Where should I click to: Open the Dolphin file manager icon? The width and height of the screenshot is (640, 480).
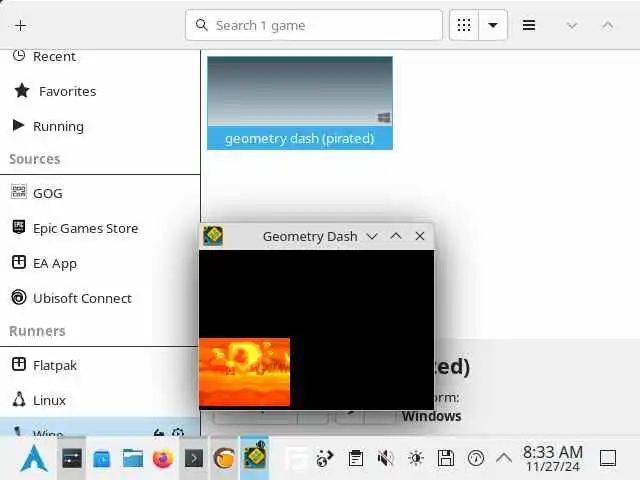click(133, 458)
